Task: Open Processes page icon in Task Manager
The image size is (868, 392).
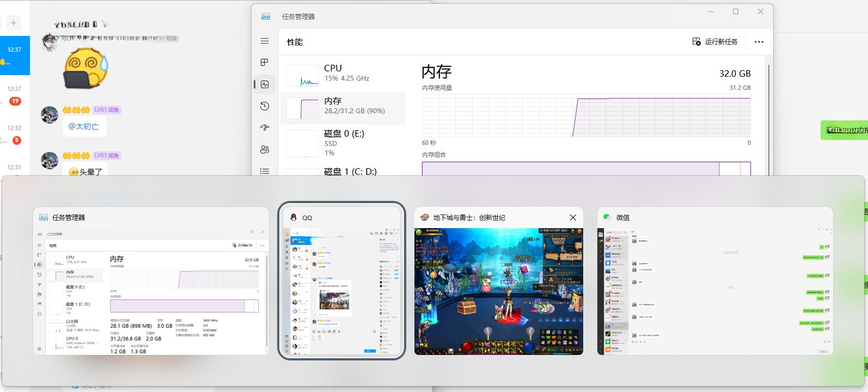Action: tap(265, 63)
